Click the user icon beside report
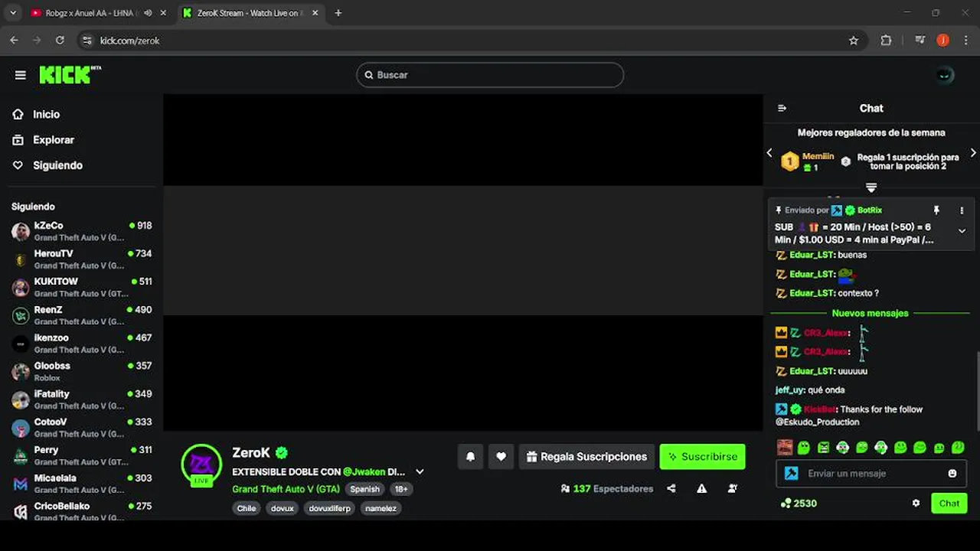 733,488
